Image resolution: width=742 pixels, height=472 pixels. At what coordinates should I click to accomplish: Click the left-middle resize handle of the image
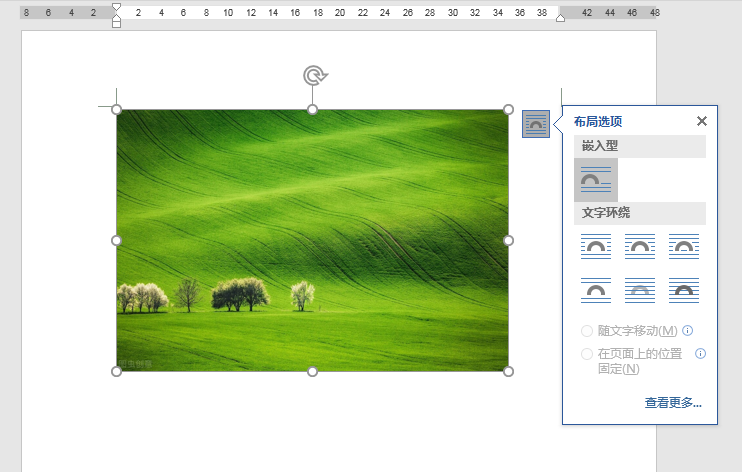pos(116,240)
